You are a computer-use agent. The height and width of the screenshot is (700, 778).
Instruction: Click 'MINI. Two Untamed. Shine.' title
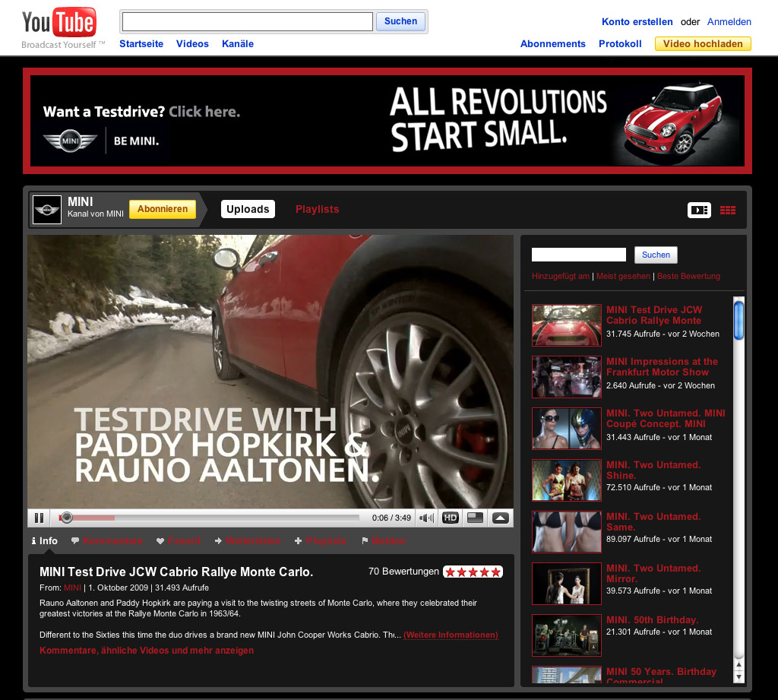tap(653, 470)
